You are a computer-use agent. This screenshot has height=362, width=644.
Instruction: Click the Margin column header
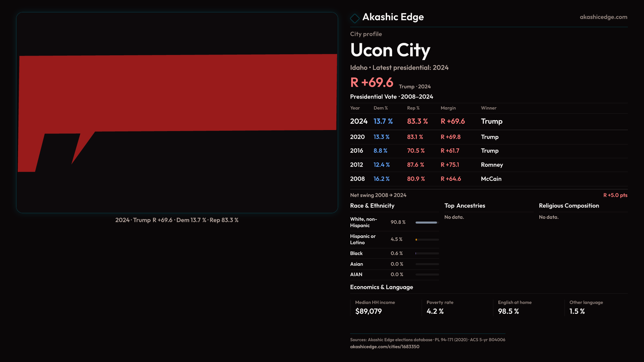click(448, 108)
